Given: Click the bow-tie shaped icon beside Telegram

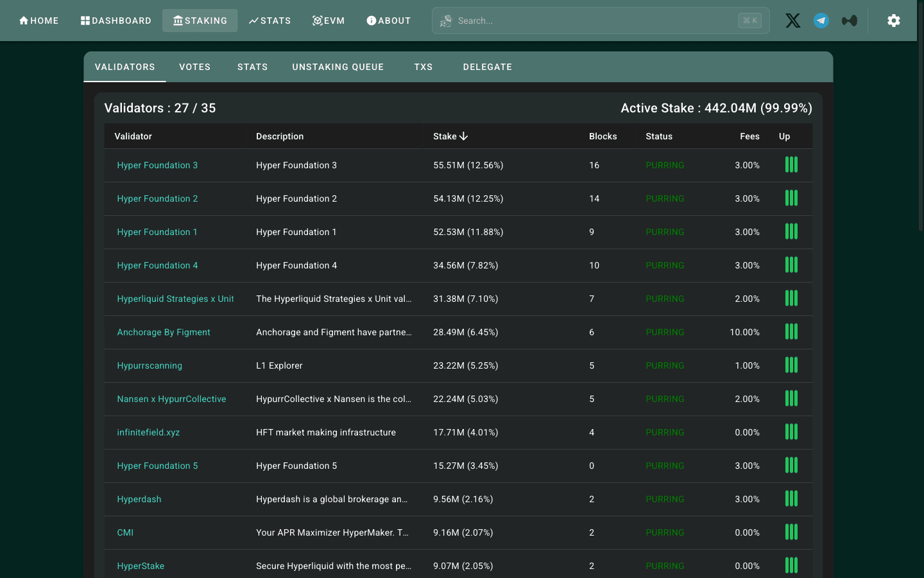Looking at the screenshot, I should (x=849, y=21).
